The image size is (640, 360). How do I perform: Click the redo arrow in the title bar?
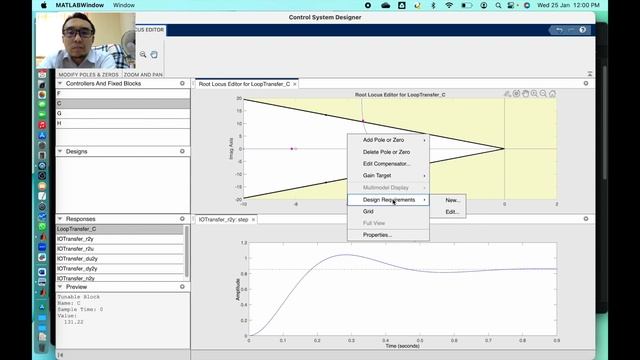coord(571,30)
